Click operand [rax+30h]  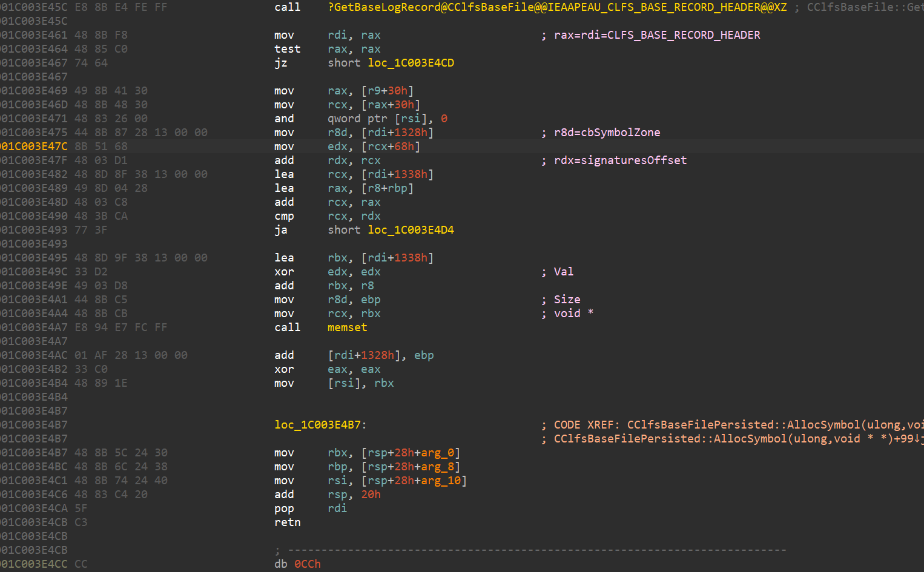pos(391,105)
